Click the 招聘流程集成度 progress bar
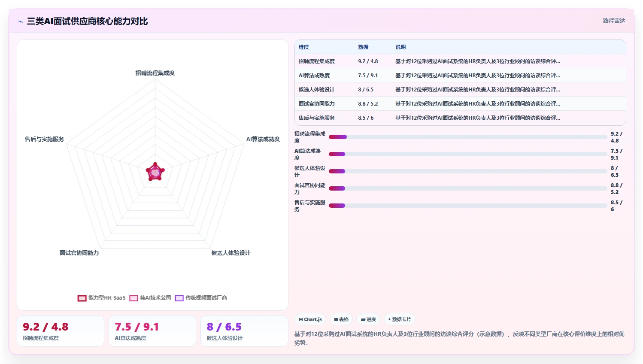The width and height of the screenshot is (643, 364). pyautogui.click(x=468, y=137)
